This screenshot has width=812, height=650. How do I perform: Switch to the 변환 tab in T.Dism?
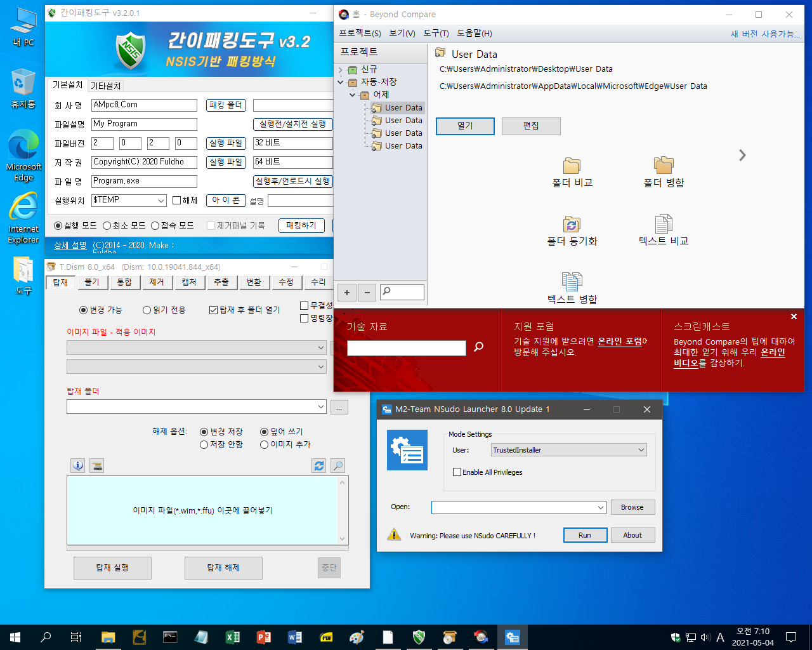pyautogui.click(x=254, y=282)
